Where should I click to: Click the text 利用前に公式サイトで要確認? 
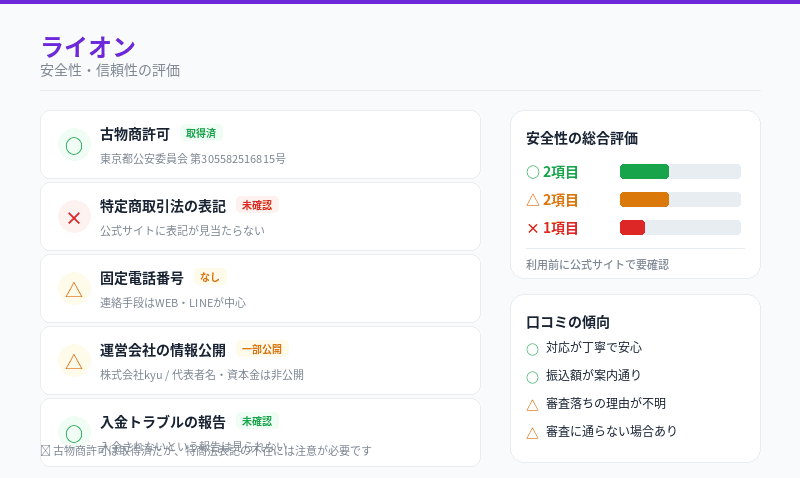tap(597, 264)
